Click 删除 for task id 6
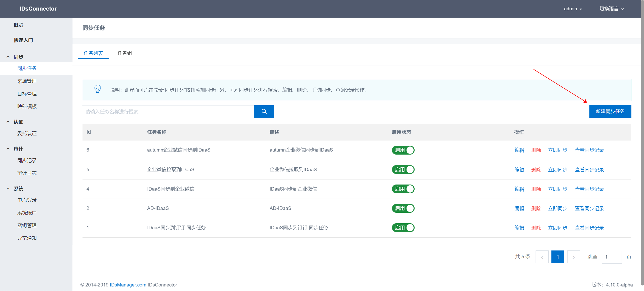This screenshot has width=644, height=291. pyautogui.click(x=536, y=150)
